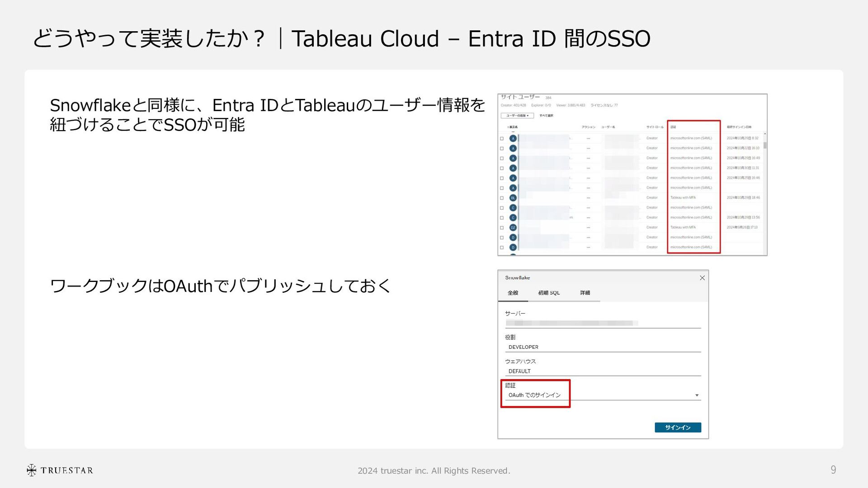
Task: Close the Snowflake connection dialog
Action: 702,278
